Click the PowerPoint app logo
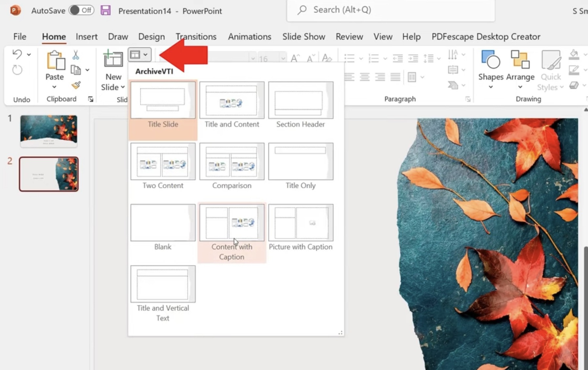The height and width of the screenshot is (370, 588). 15,10
